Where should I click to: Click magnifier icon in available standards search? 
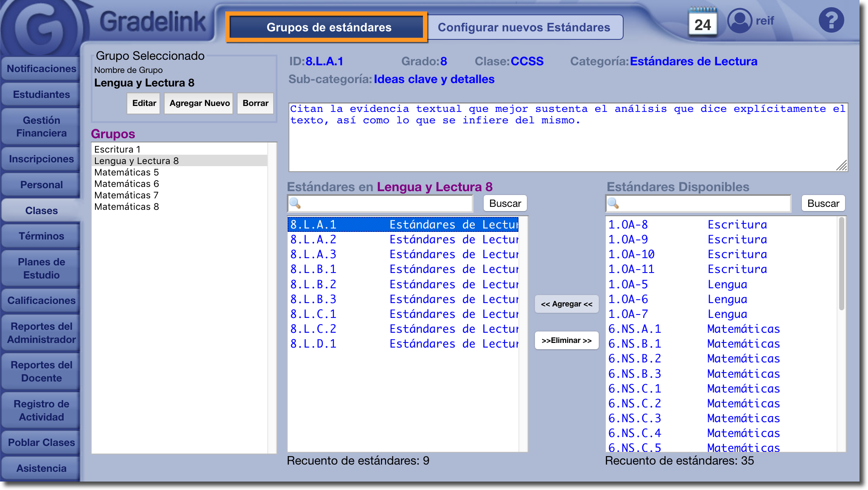point(613,203)
